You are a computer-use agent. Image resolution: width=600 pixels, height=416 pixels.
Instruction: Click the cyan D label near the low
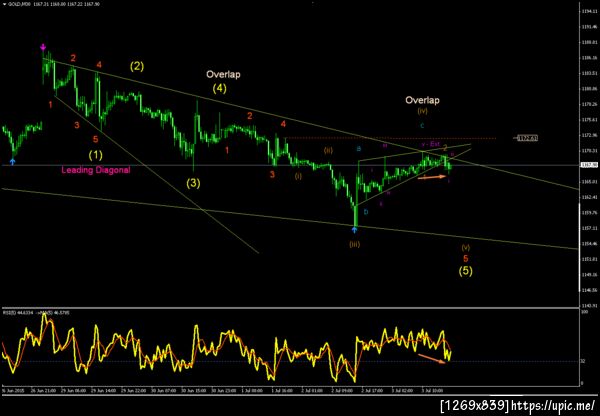pyautogui.click(x=366, y=212)
